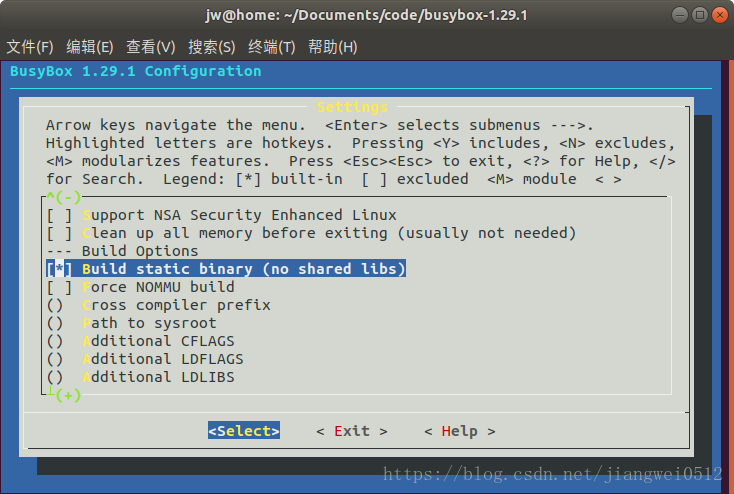
Task: Open the 搜索(S) menu
Action: [212, 47]
